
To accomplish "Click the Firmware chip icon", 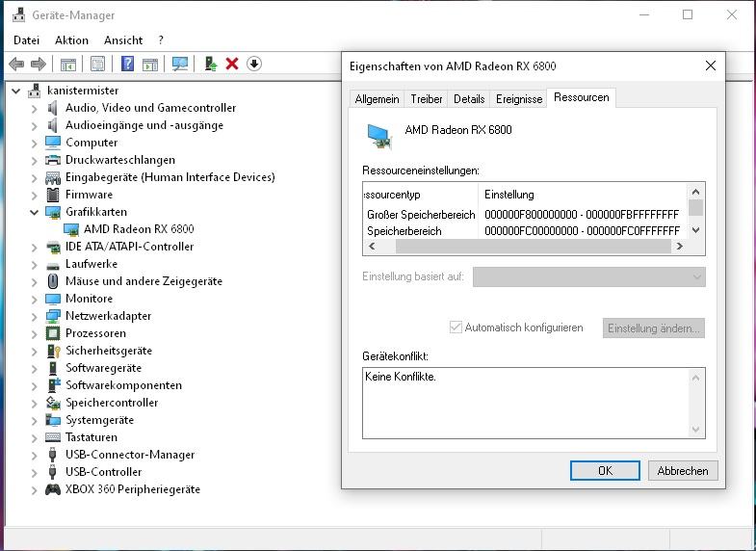I will 53,195.
